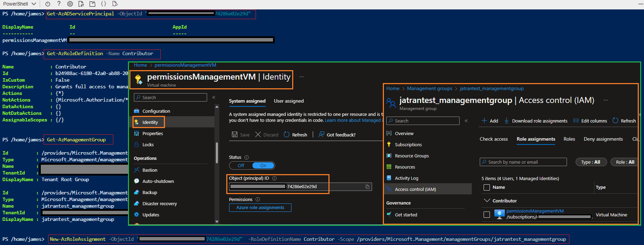Collapse the VM Identity sidebar menu
Viewport: 644px width, 245px height.
[214, 97]
